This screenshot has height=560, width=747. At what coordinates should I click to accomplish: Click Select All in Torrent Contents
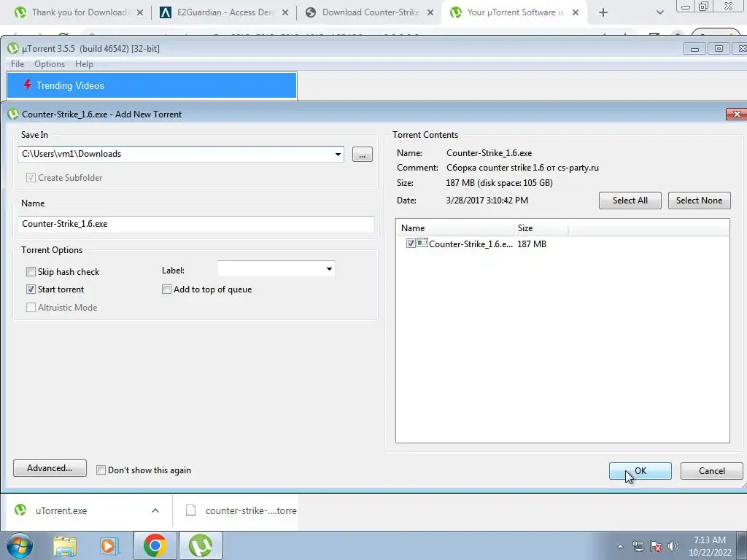tap(630, 201)
